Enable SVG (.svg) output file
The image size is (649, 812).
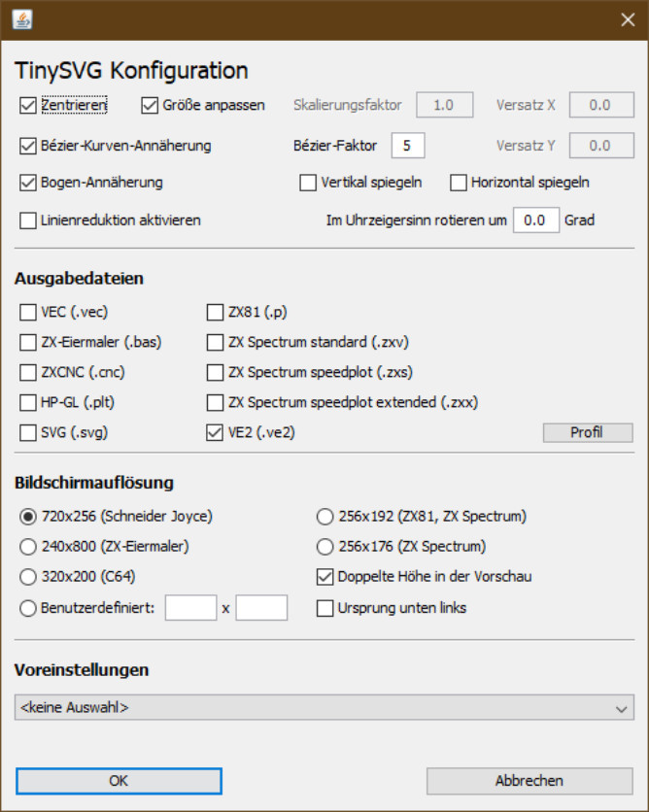coord(27,433)
